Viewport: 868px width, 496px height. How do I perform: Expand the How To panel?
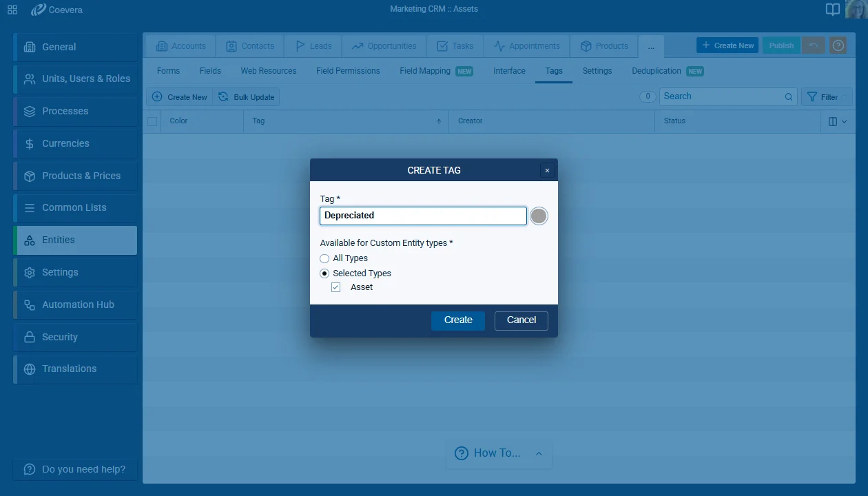click(x=499, y=453)
